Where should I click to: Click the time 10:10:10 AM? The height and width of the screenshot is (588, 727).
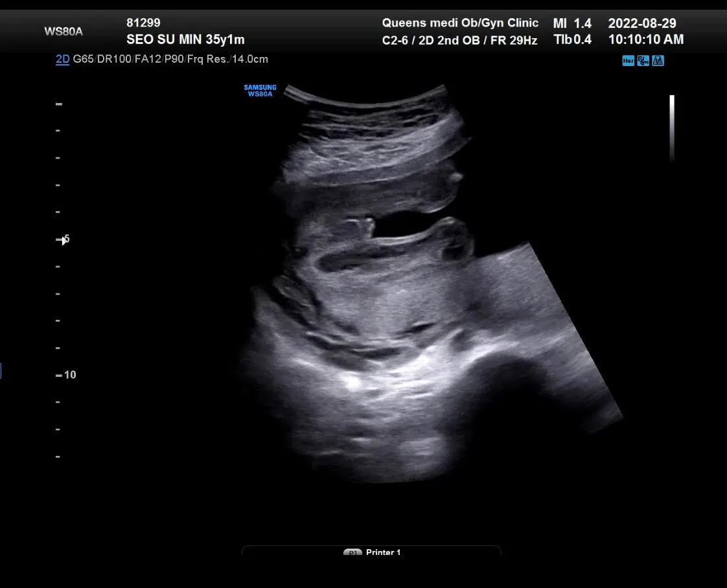click(646, 40)
